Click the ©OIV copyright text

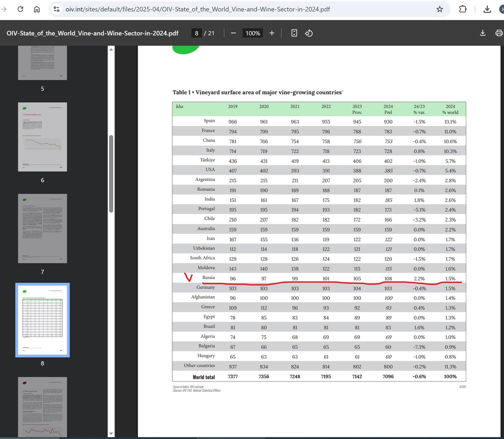[x=462, y=387]
